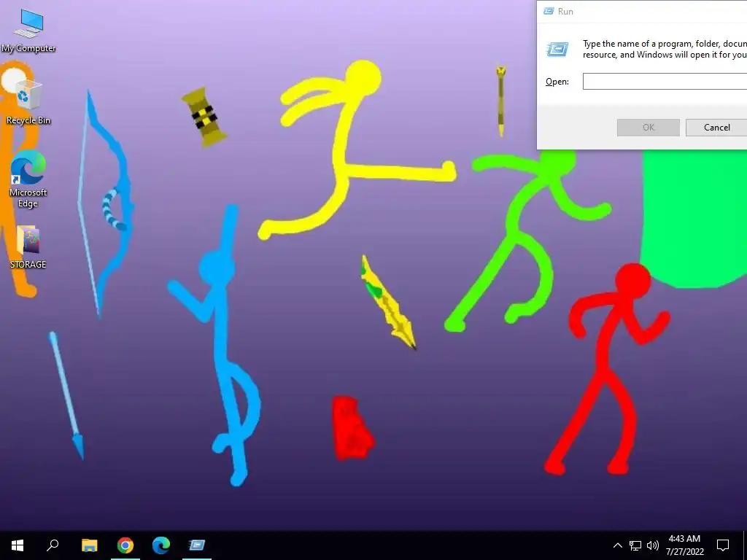The width and height of the screenshot is (747, 560).
Task: Click the Open text field in Run
Action: pos(665,82)
